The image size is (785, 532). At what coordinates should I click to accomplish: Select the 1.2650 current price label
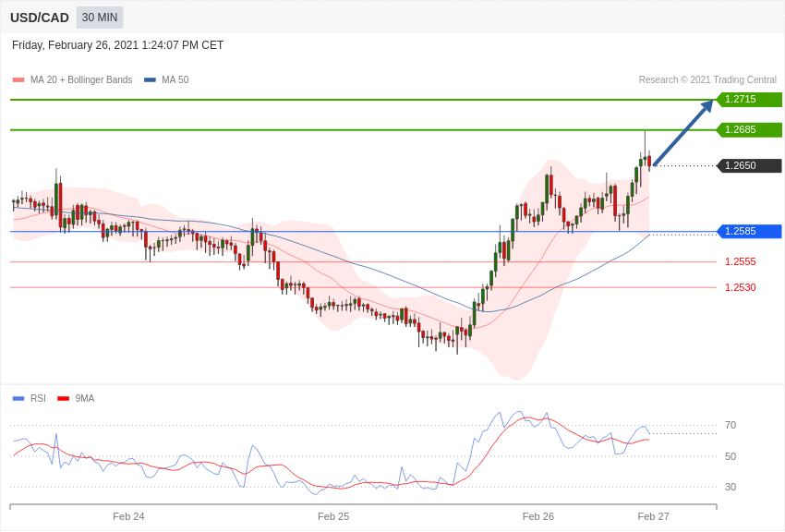pos(749,165)
